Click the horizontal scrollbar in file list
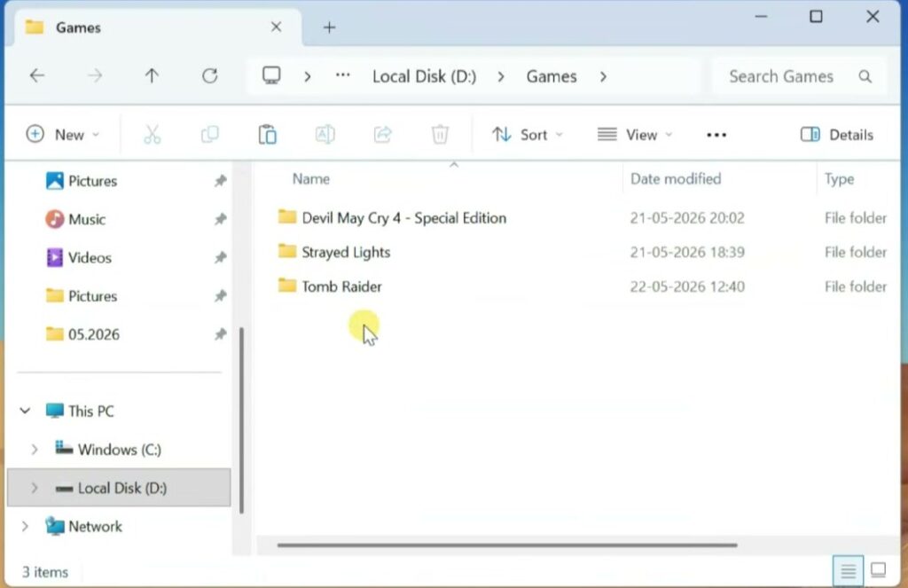 pyautogui.click(x=507, y=545)
